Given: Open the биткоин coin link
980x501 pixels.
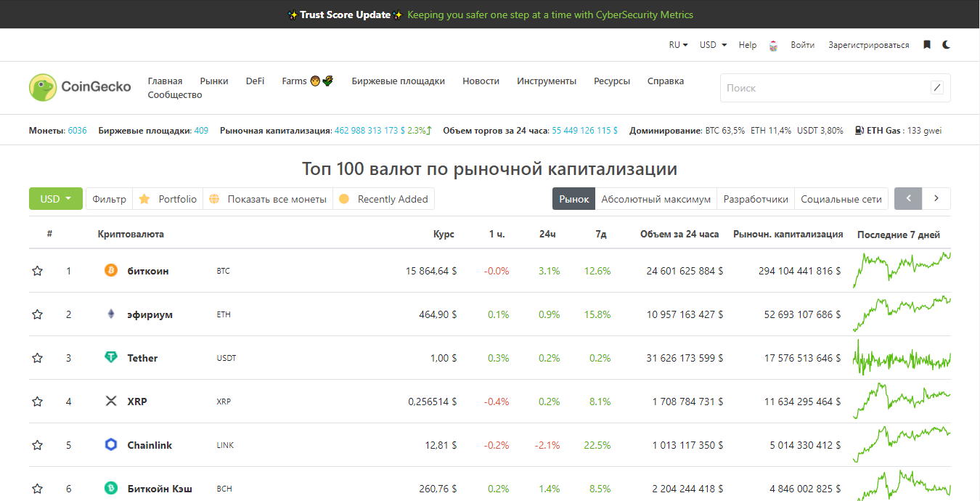Looking at the screenshot, I should click(147, 271).
